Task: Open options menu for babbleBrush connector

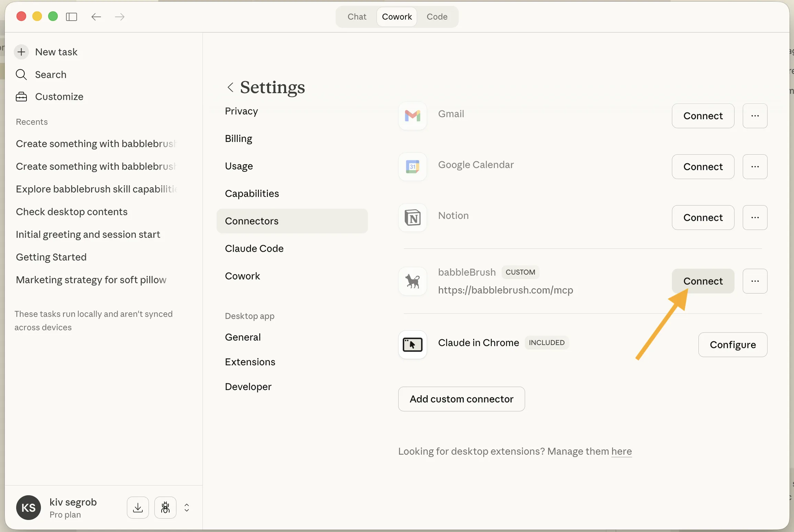Action: (755, 281)
